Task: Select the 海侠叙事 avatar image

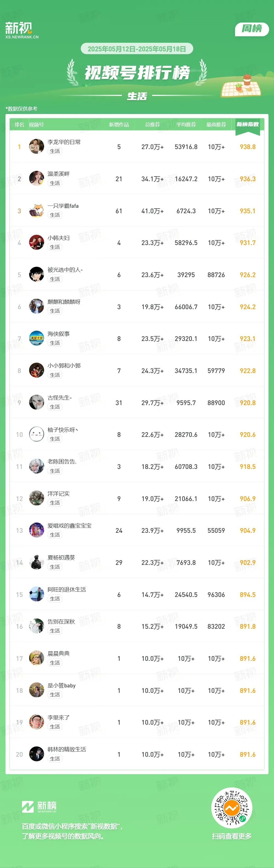Action: [x=36, y=339]
